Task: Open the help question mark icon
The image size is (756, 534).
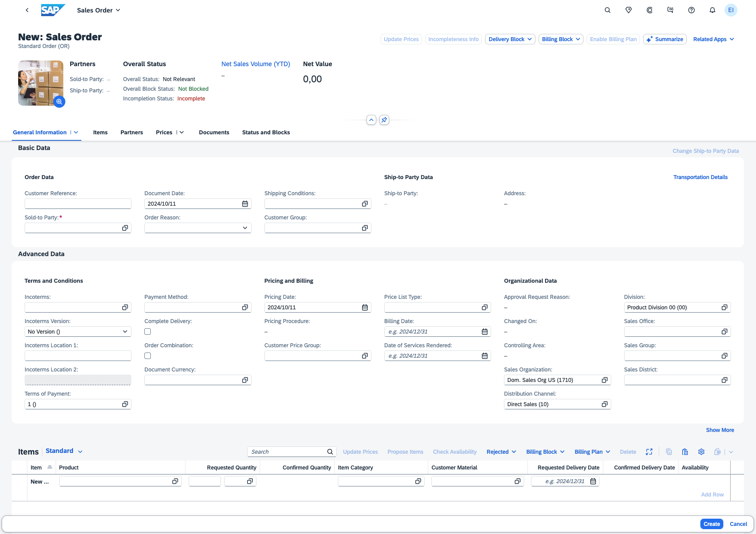Action: tap(691, 10)
